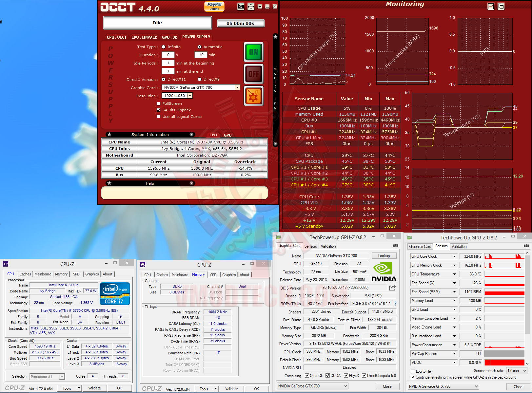
Task: Click the GPU-Z Sensors scroll down arrow
Action: point(527,364)
